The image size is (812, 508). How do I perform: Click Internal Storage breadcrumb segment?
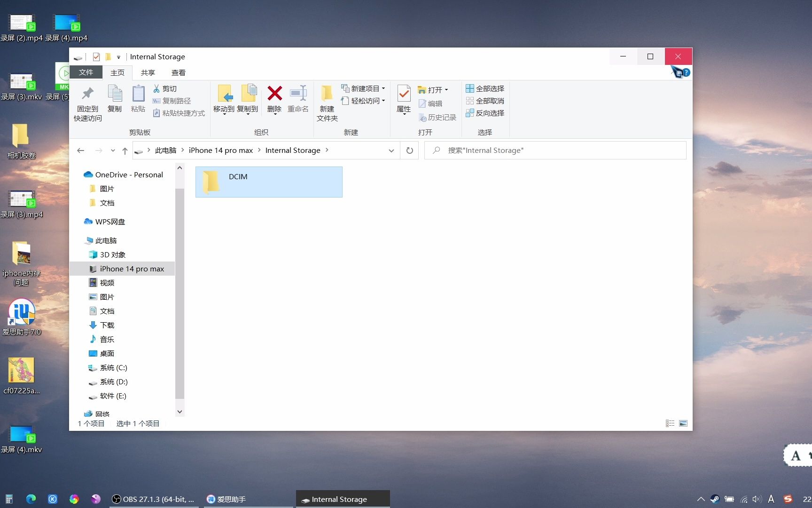click(293, 151)
